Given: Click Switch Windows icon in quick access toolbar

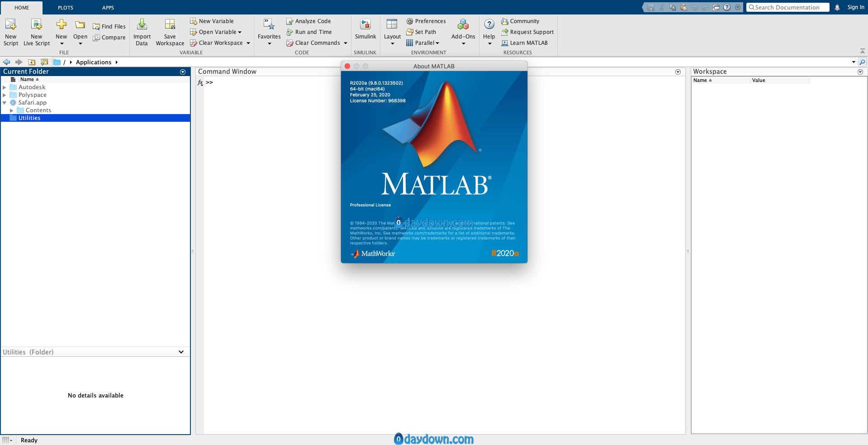Looking at the screenshot, I should 716,7.
